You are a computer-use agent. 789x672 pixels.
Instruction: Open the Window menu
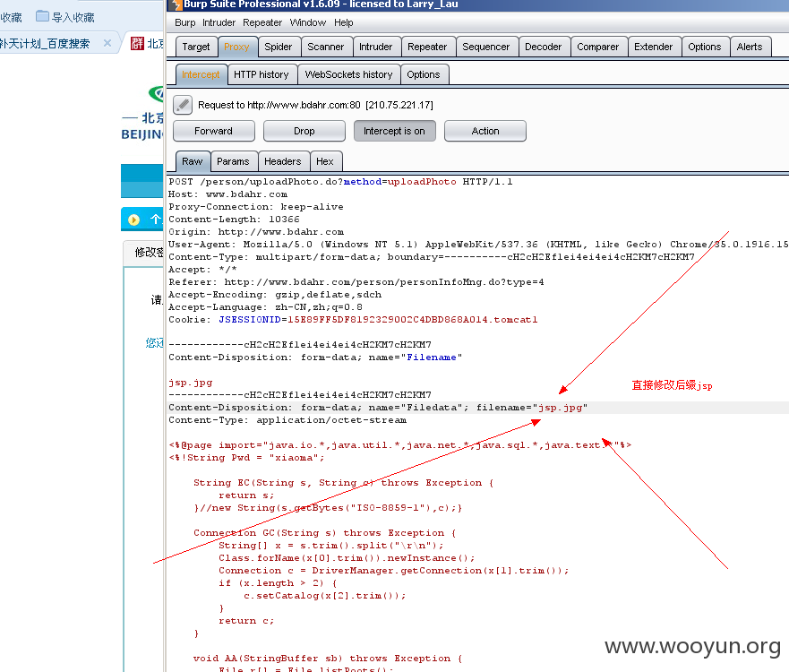coord(307,22)
